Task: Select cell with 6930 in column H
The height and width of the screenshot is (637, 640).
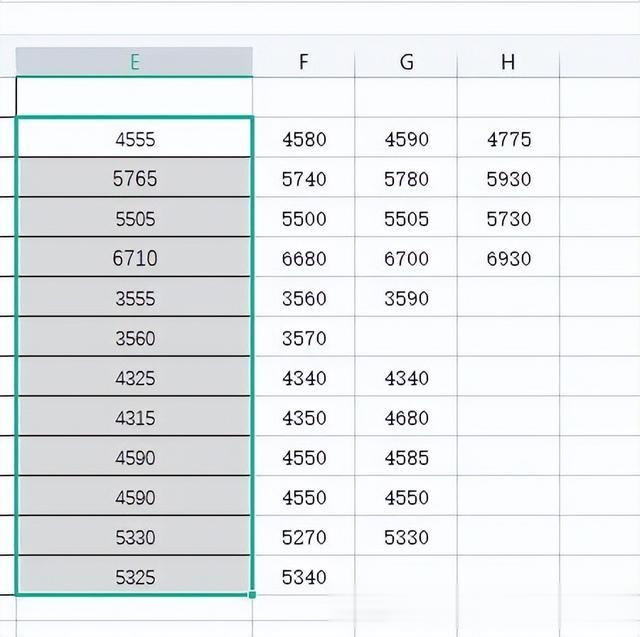Action: point(508,257)
